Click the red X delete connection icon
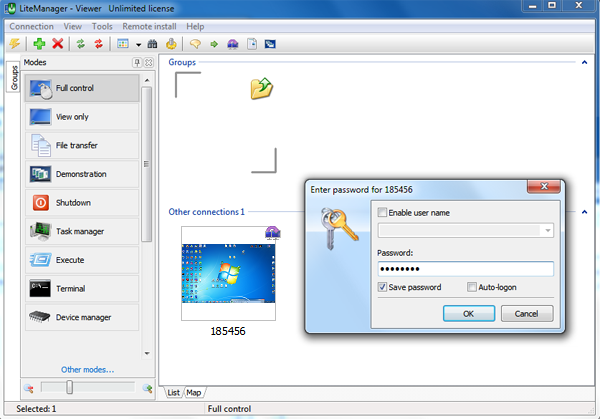The image size is (600, 419). [58, 44]
